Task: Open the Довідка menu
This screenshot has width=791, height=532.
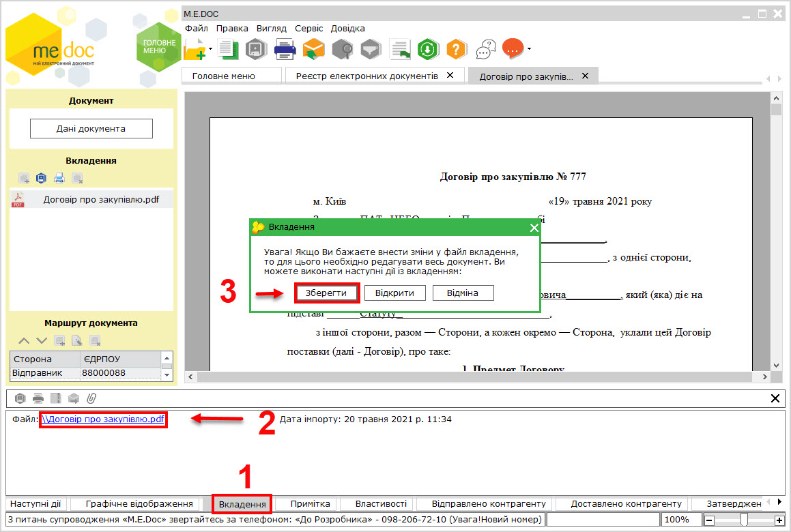Action: click(347, 28)
